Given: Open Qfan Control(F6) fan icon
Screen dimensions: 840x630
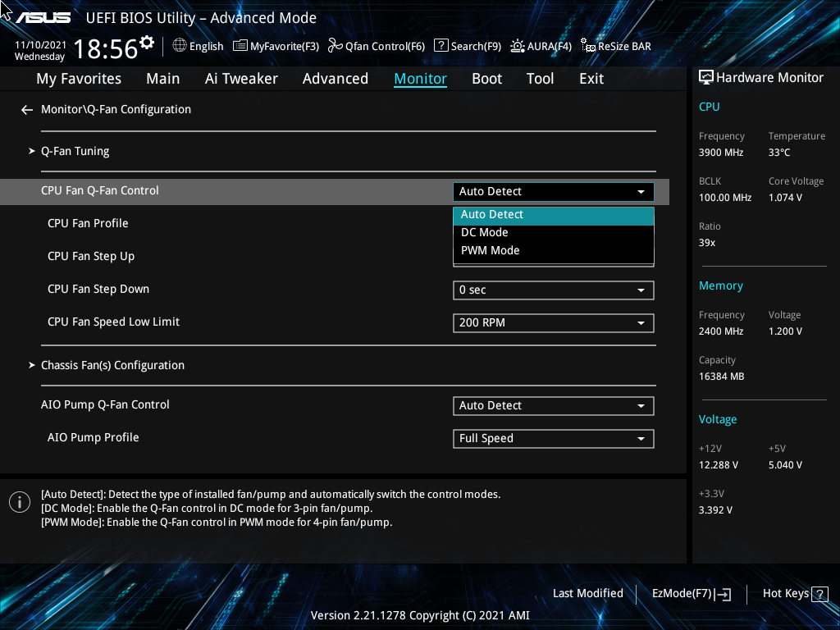Looking at the screenshot, I should (335, 46).
